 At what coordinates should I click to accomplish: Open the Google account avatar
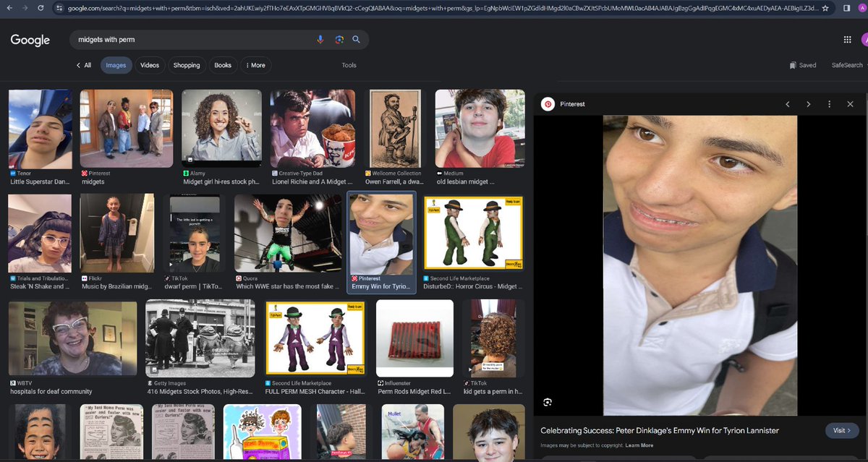pos(864,40)
